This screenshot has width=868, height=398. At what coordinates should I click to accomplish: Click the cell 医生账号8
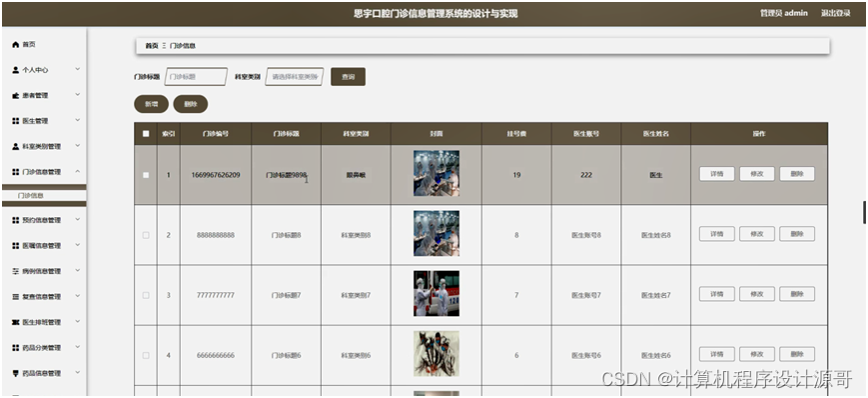(586, 235)
